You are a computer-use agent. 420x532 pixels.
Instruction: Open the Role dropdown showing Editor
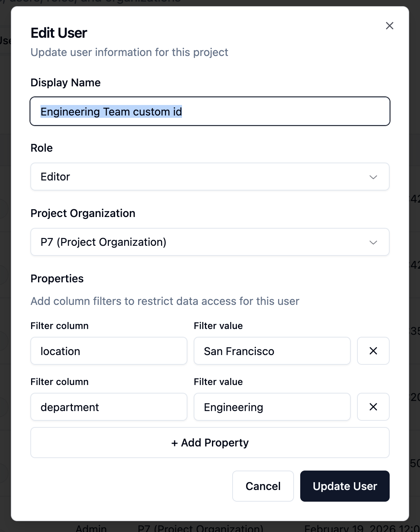click(210, 177)
